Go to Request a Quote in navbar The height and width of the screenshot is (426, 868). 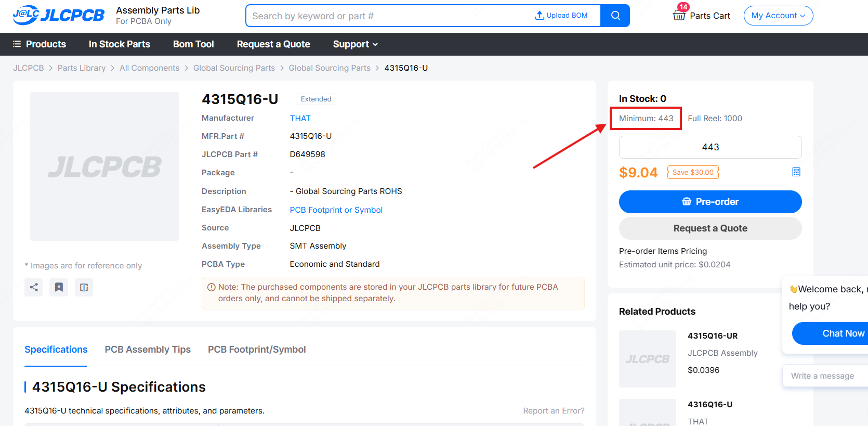pyautogui.click(x=273, y=44)
